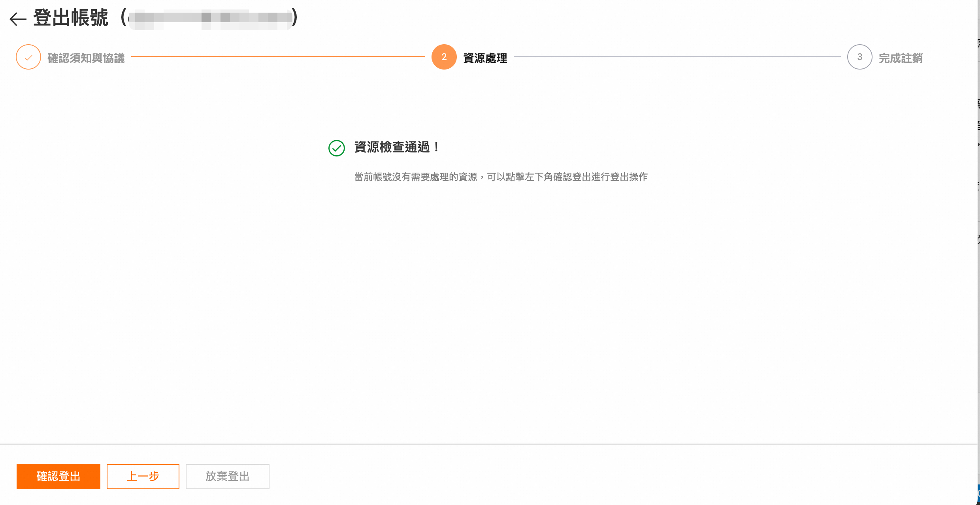
Task: Select the 確認須知與協議 step label
Action: coord(85,58)
